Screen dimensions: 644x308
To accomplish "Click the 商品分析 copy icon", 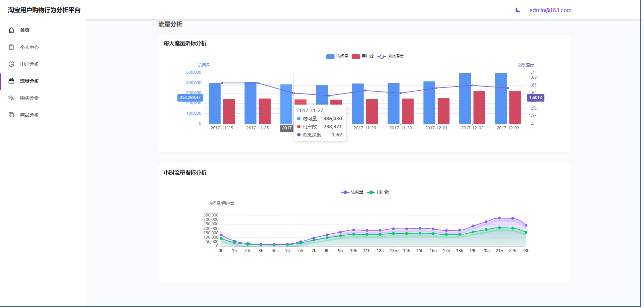I will (x=11, y=115).
